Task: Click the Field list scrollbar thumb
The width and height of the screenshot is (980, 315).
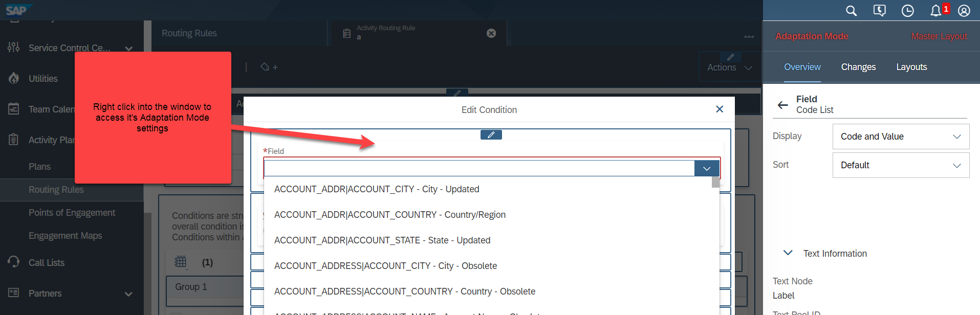Action: [x=715, y=182]
